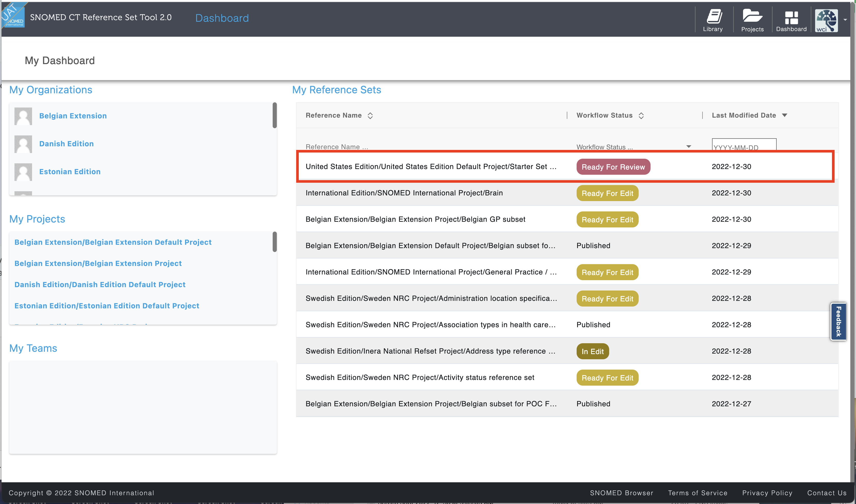Select Activity status reference set row

pyautogui.click(x=567, y=378)
